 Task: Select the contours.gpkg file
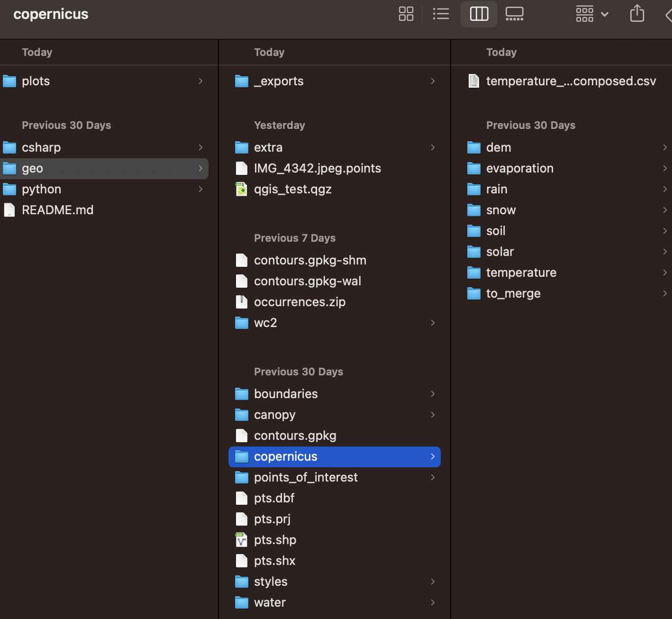tap(295, 436)
